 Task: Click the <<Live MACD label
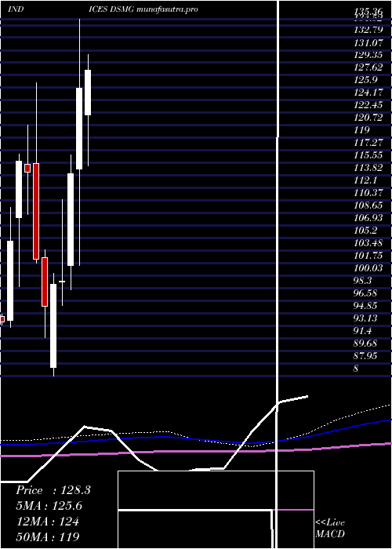[x=330, y=529]
